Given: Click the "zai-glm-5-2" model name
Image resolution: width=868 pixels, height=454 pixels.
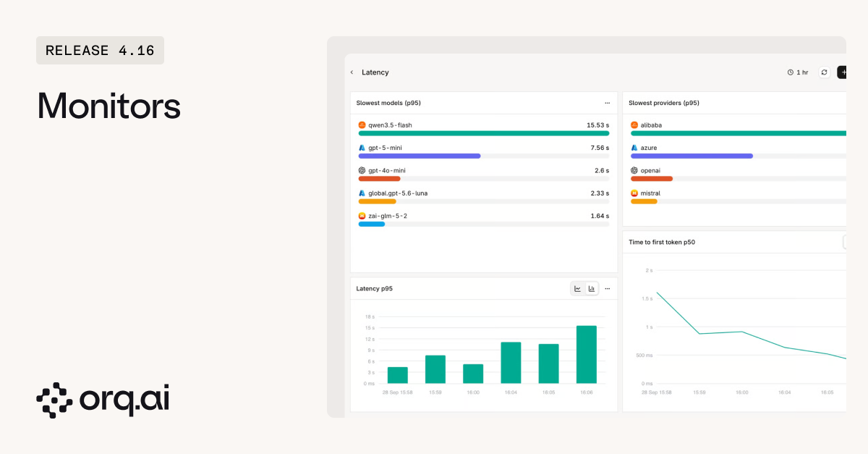Looking at the screenshot, I should 388,216.
